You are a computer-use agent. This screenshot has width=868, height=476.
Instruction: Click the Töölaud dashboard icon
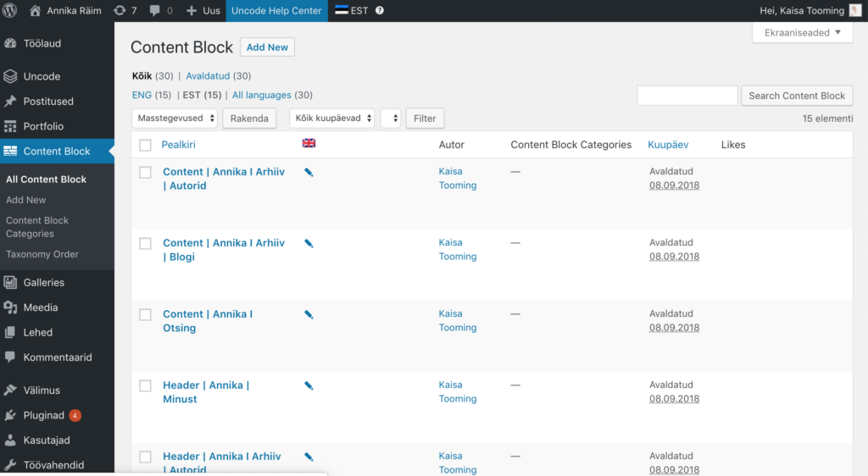coord(10,43)
